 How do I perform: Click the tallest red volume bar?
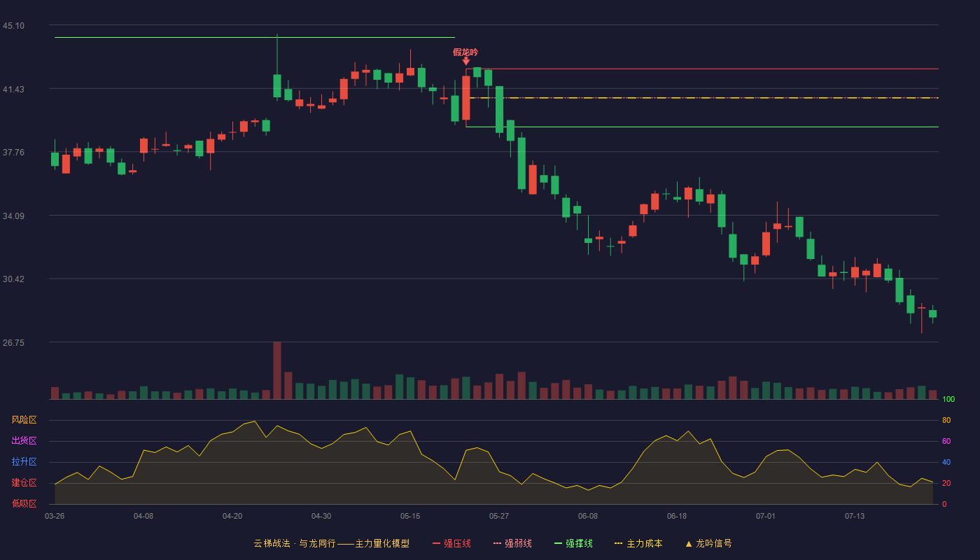(x=277, y=370)
